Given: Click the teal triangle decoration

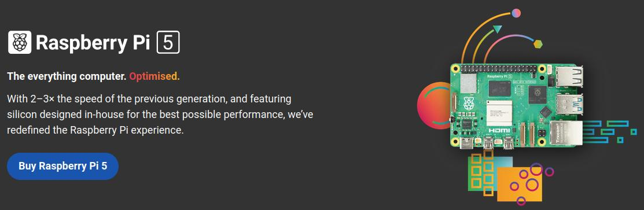Looking at the screenshot, I should pos(498,29).
